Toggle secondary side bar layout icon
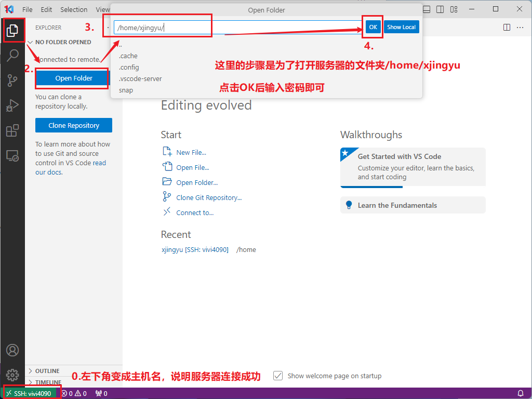This screenshot has height=399, width=532. coord(440,9)
